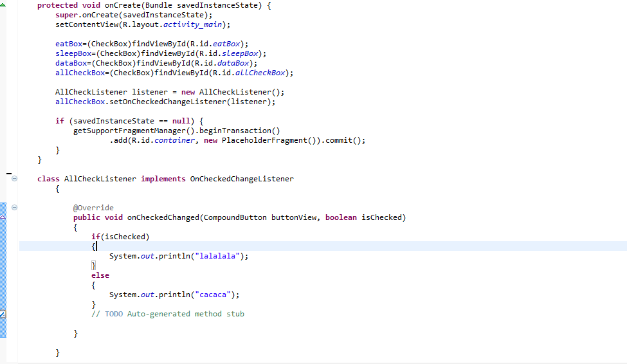This screenshot has width=627, height=364.
Task: Click the "cacaca" string literal
Action: 213,295
